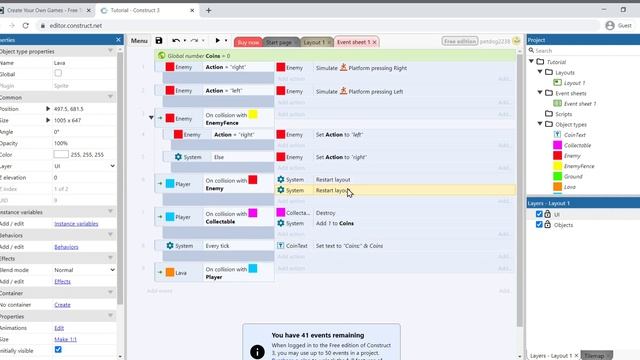Toggle the UI layer lock icon
Image resolution: width=640 pixels, height=360 pixels.
[x=547, y=214]
